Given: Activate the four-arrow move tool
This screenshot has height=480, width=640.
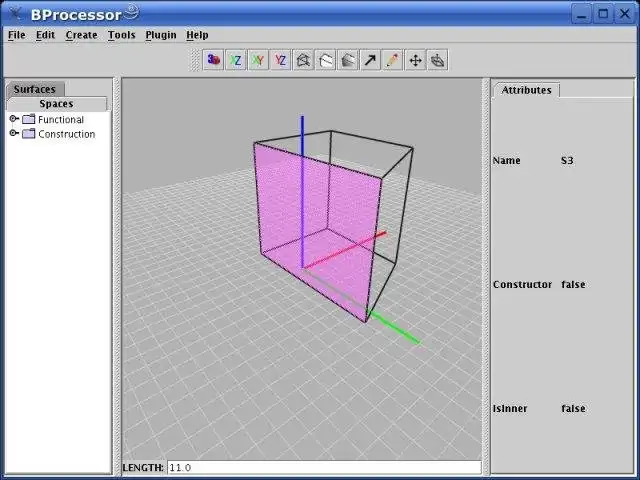Looking at the screenshot, I should click(x=415, y=60).
